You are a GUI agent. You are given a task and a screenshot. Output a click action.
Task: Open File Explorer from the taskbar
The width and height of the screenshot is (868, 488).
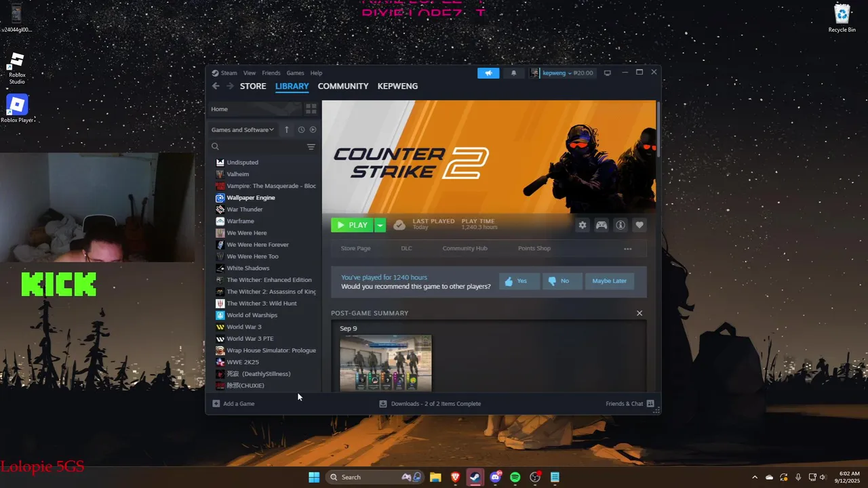pos(435,477)
